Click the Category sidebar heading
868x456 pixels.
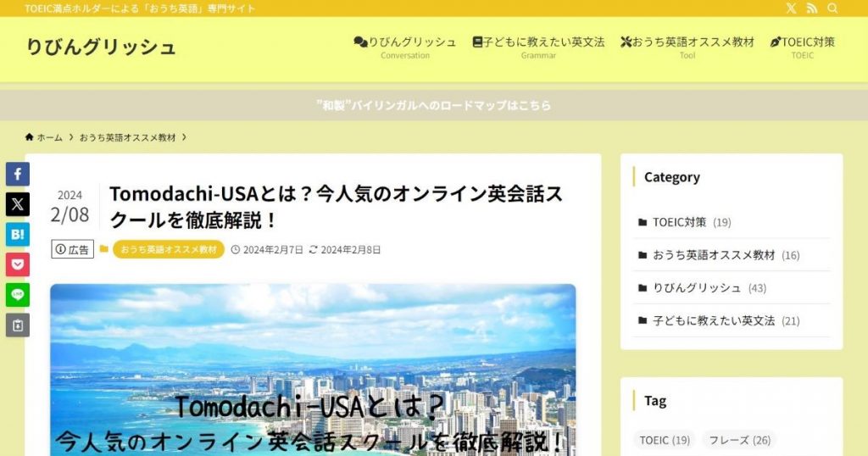pos(672,177)
